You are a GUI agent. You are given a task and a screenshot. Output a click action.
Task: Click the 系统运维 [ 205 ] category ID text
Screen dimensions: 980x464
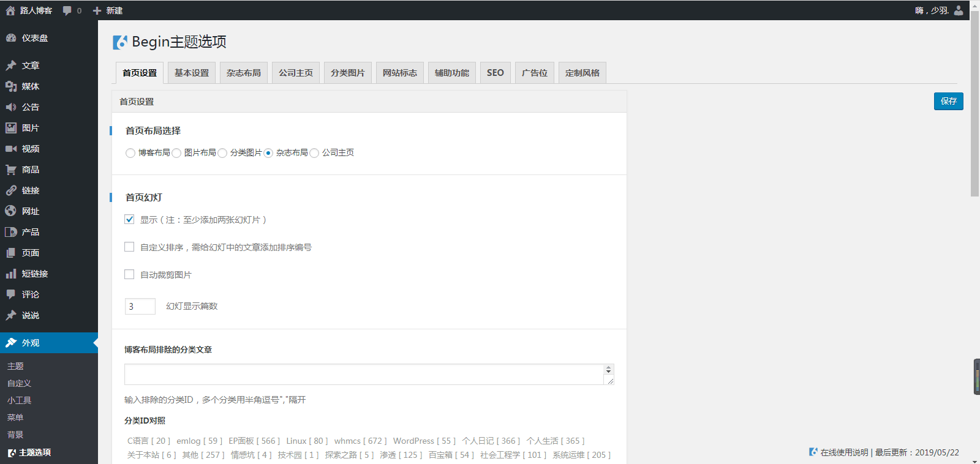coord(582,455)
